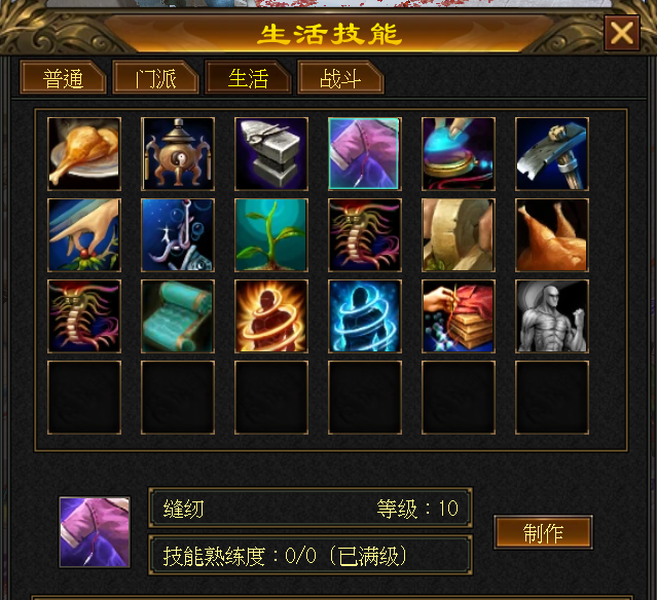Click the first empty skill slot
Viewport: 657px width, 600px height.
coord(84,398)
